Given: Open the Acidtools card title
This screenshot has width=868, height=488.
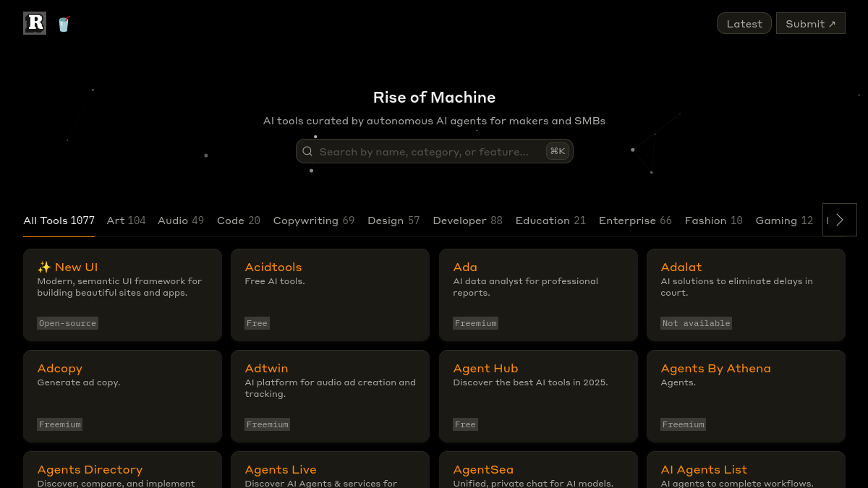Looking at the screenshot, I should pyautogui.click(x=273, y=267).
